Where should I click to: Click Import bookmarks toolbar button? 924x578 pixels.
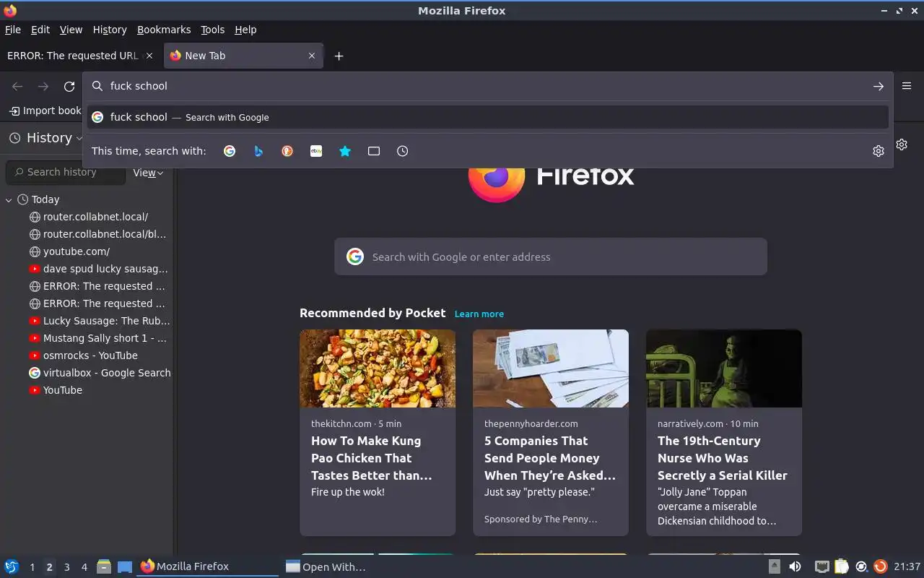(x=45, y=111)
